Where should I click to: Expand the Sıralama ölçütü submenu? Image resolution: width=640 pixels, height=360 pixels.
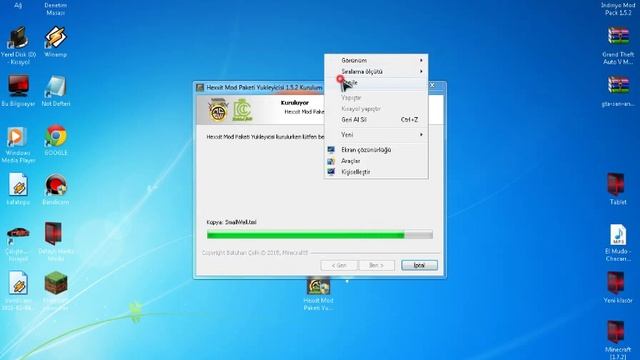coord(376,71)
